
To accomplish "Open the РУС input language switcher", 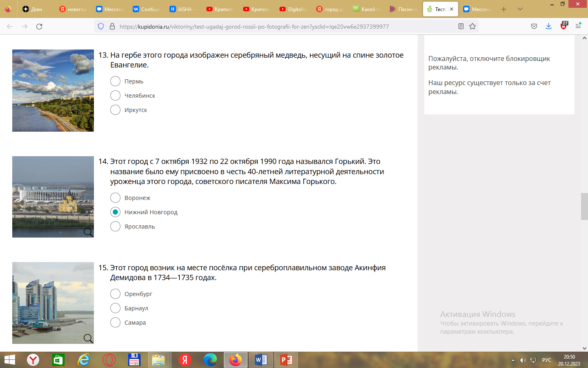I will tap(546, 360).
